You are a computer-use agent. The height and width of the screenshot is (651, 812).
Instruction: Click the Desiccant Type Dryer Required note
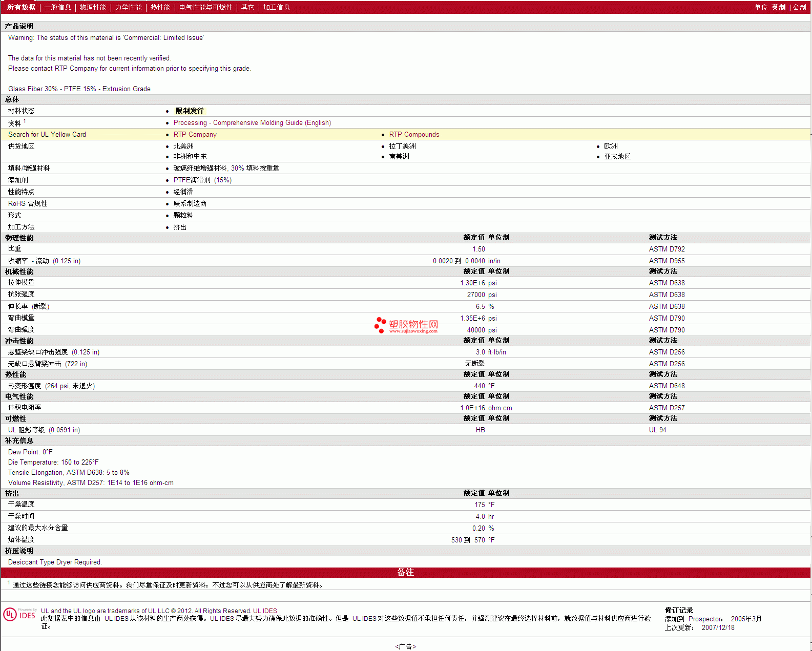[x=55, y=562]
